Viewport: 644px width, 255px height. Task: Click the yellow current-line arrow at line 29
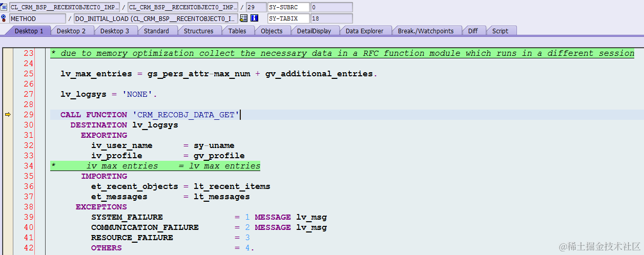pos(7,115)
